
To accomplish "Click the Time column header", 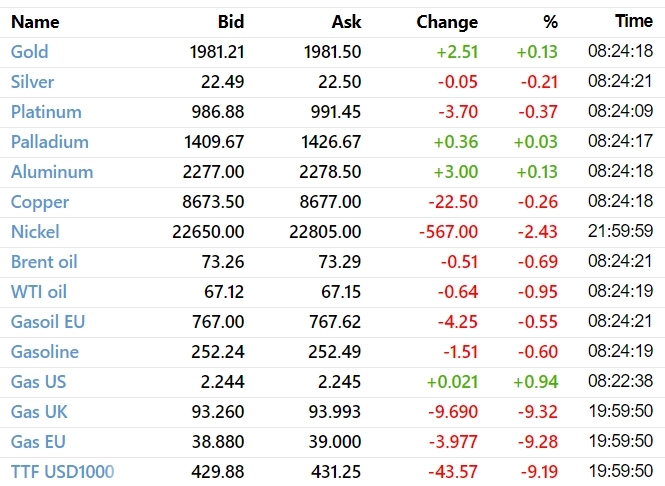I will click(634, 21).
